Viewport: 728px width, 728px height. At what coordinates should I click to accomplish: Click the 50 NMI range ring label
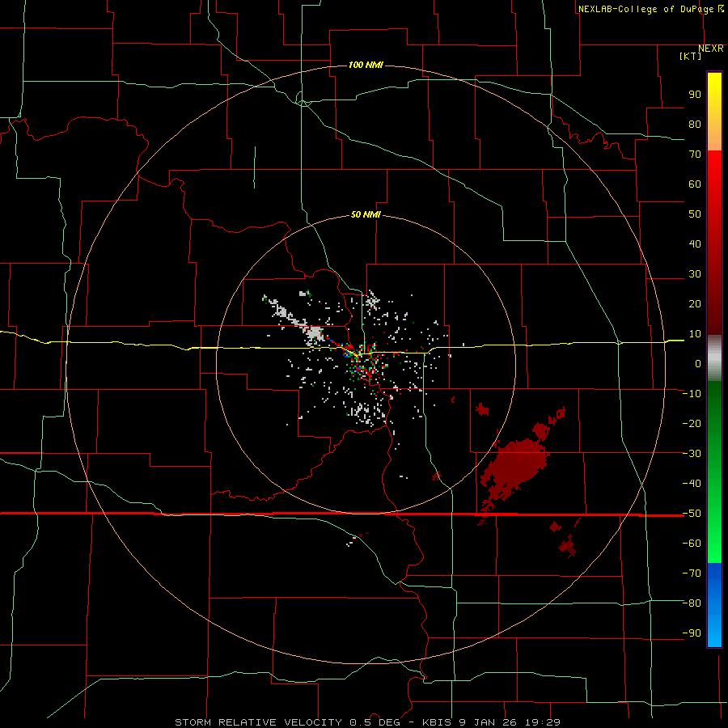coord(366,214)
